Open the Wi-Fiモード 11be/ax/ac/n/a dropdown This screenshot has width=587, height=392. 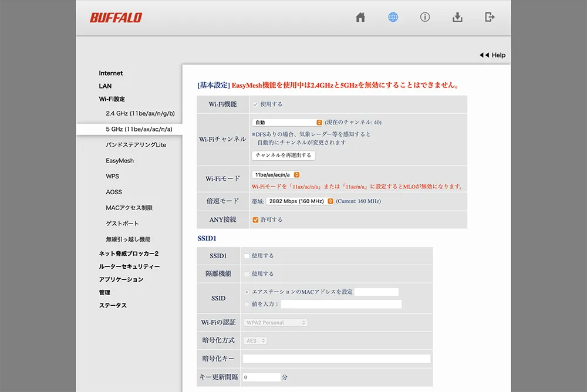click(x=276, y=175)
